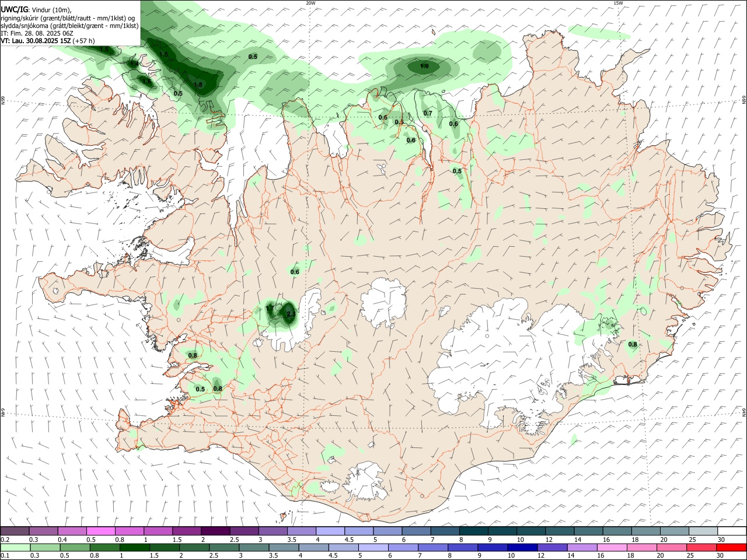The height and width of the screenshot is (560, 747).
Task: Select the darkest green swatch labeled 1
Action: pos(135,547)
